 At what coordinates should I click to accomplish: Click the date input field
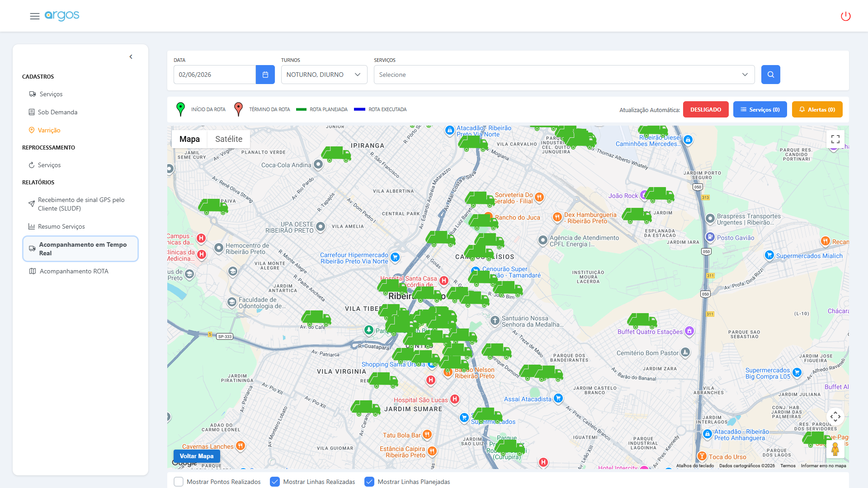(x=215, y=75)
